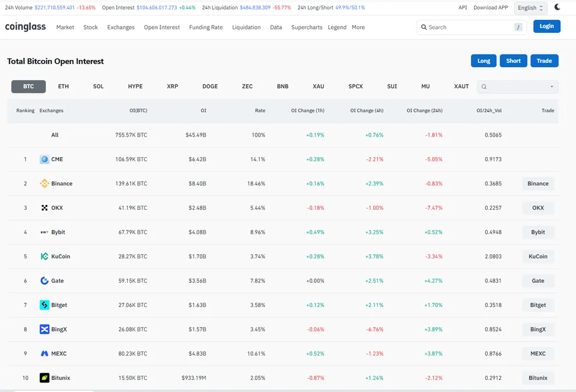Click the KuCoin logo icon
Screen dimensions: 576x392
click(44, 256)
